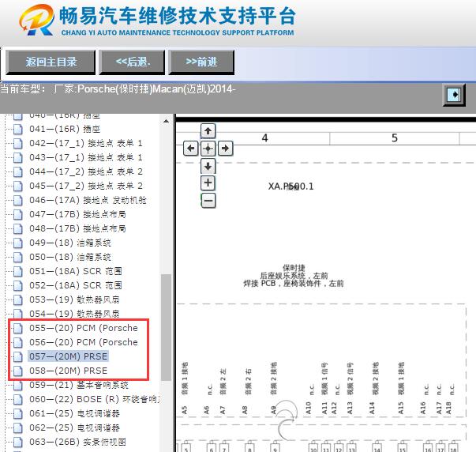Image resolution: width=476 pixels, height=452 pixels.
Task: Open page 058—(20M) PRSE
Action: [69, 371]
